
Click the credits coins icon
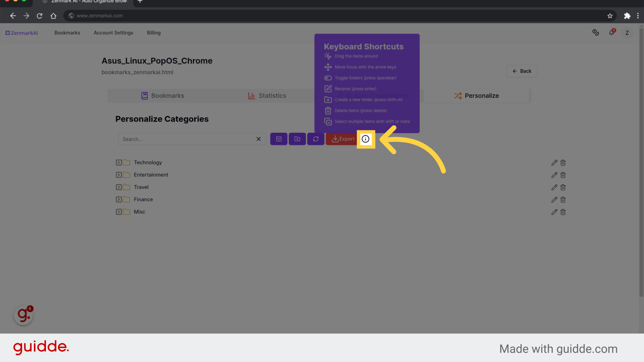tap(596, 33)
